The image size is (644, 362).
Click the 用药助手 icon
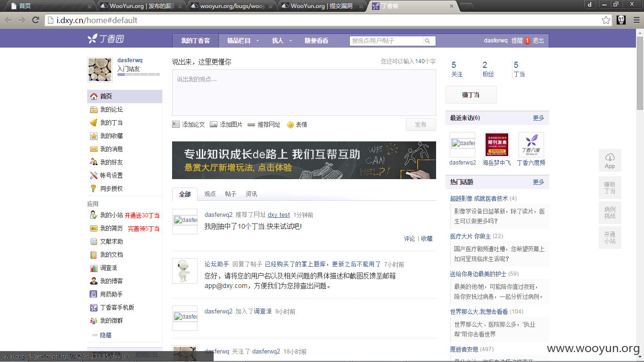tap(94, 294)
